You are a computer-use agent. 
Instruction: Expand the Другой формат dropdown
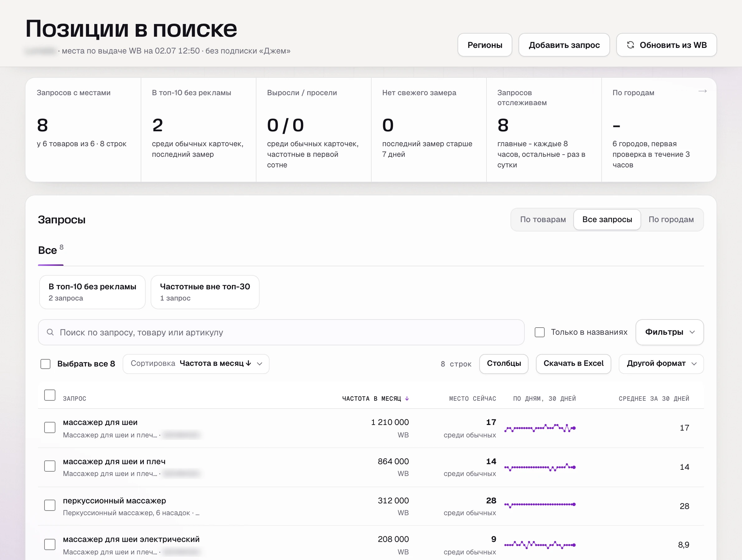661,364
